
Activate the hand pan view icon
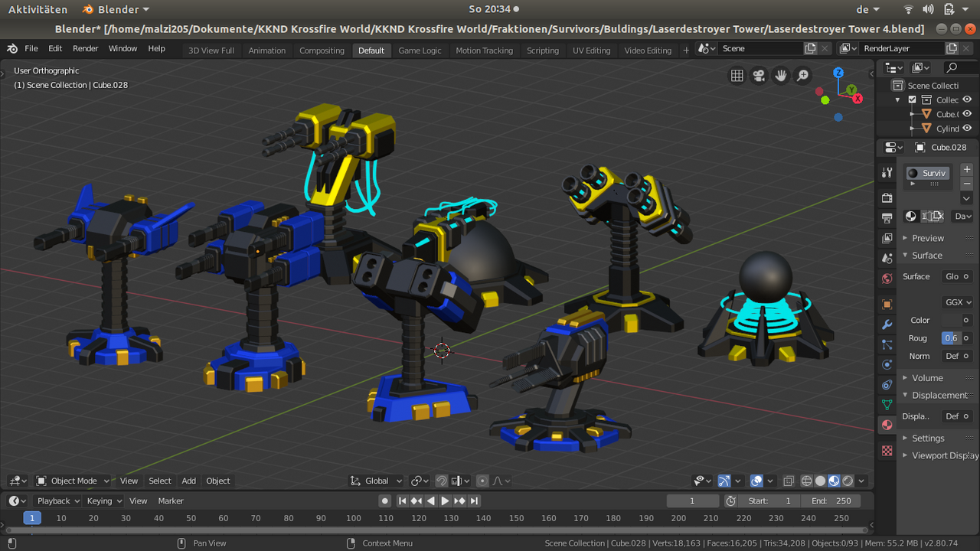point(781,75)
